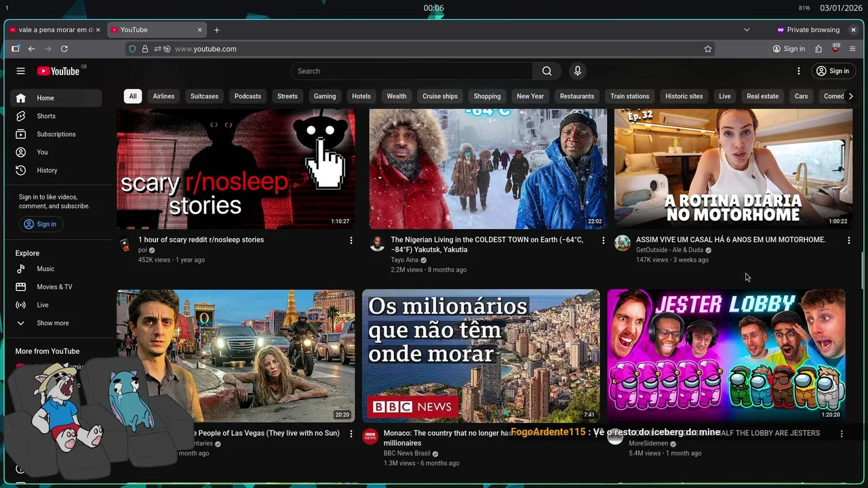Open the Jester Lobby thumbnail

[726, 356]
